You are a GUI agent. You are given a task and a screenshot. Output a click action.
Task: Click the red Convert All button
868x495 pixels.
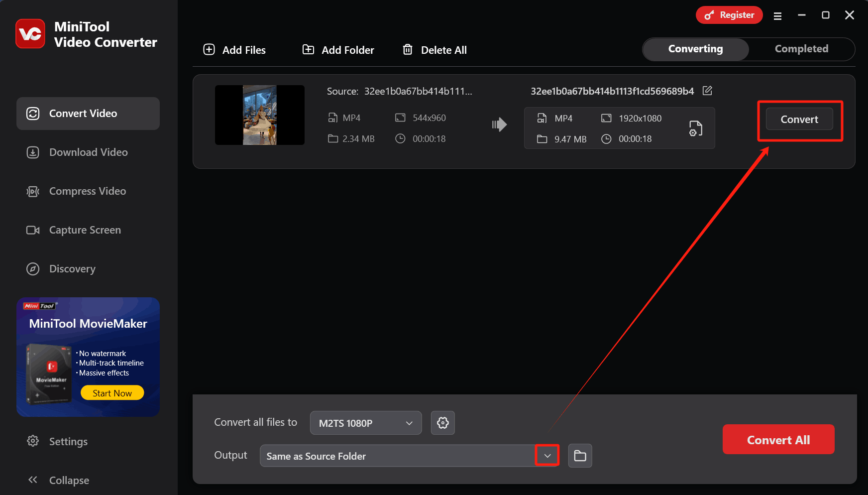click(x=778, y=440)
